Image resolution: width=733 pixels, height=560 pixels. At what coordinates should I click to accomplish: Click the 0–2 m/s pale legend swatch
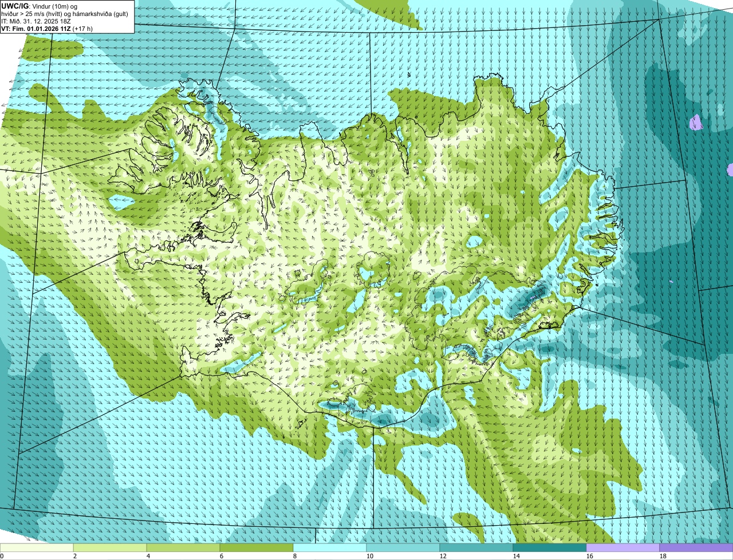pos(37,547)
